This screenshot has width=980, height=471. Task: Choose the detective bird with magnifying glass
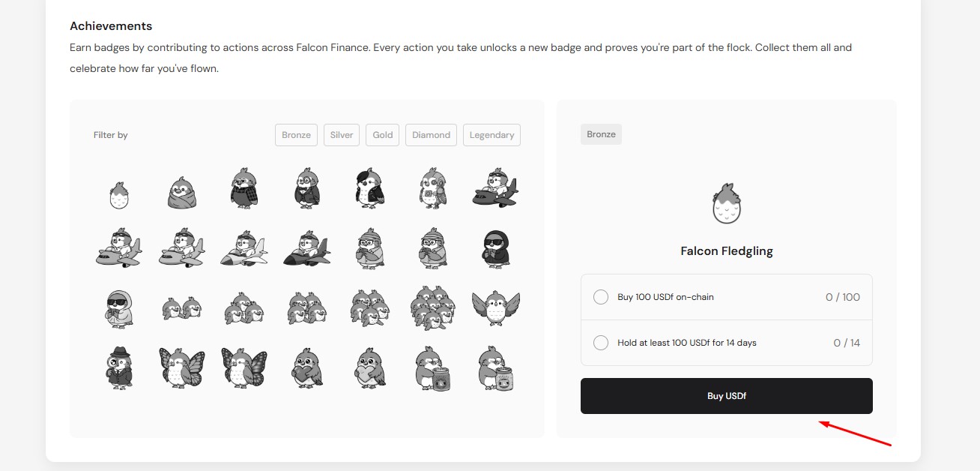[x=119, y=367]
